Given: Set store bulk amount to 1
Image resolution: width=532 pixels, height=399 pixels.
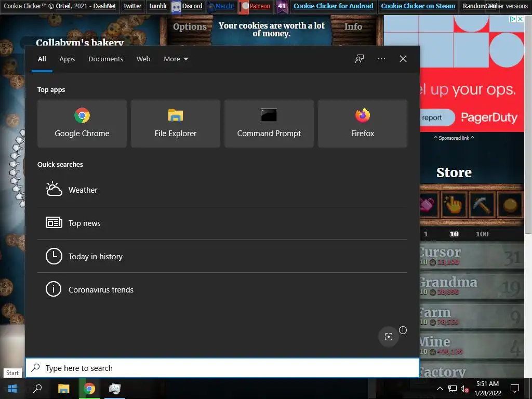Looking at the screenshot, I should [426, 234].
